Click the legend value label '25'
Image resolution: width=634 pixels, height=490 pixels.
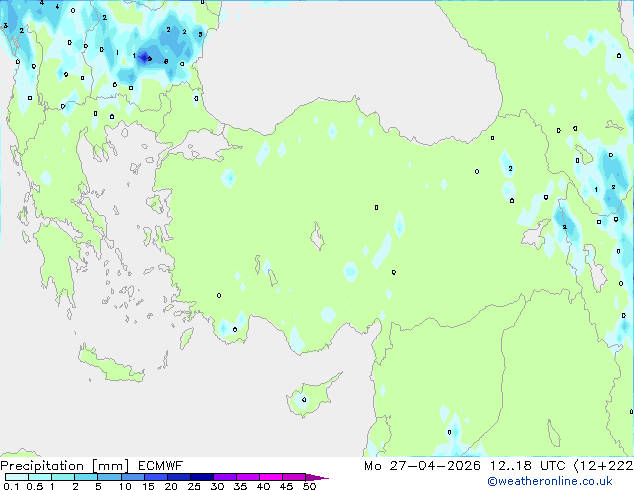[x=194, y=486]
